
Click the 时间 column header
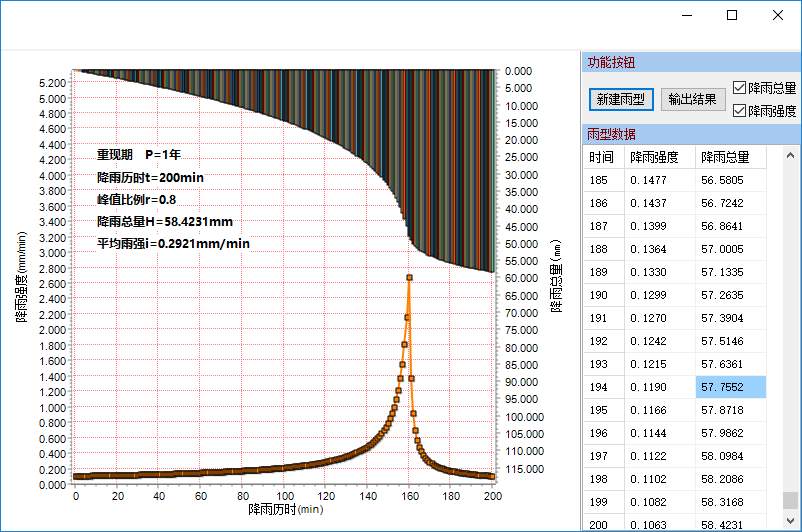pyautogui.click(x=603, y=157)
